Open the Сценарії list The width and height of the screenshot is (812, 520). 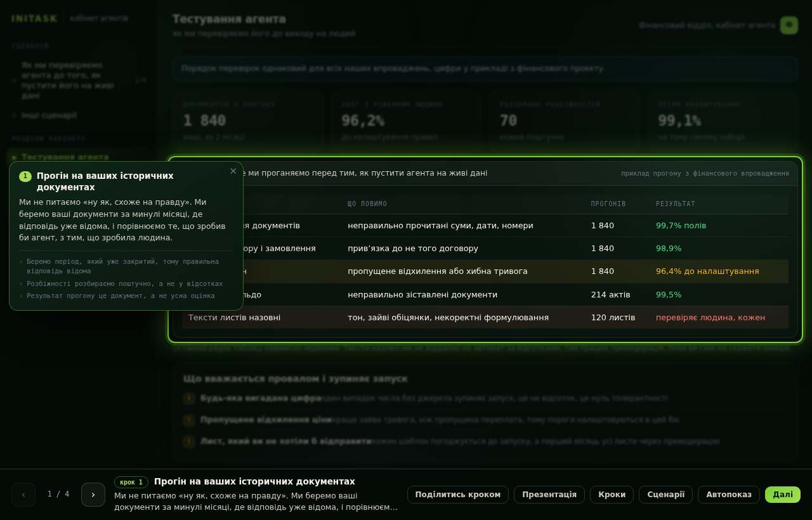665,495
